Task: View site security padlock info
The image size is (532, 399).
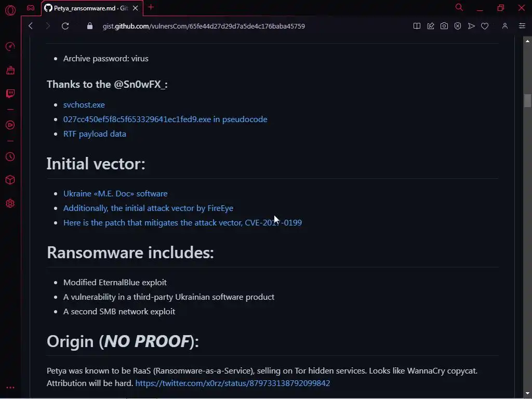Action: pos(89,26)
